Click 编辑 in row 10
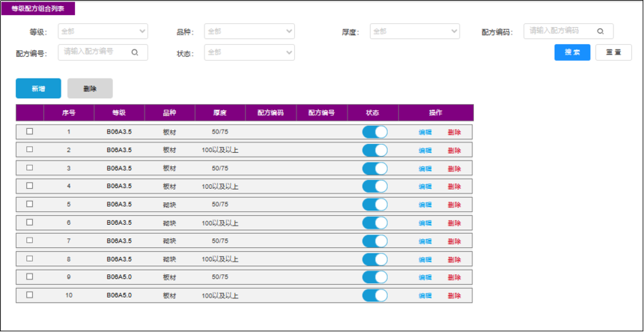644x332 pixels. click(x=425, y=295)
